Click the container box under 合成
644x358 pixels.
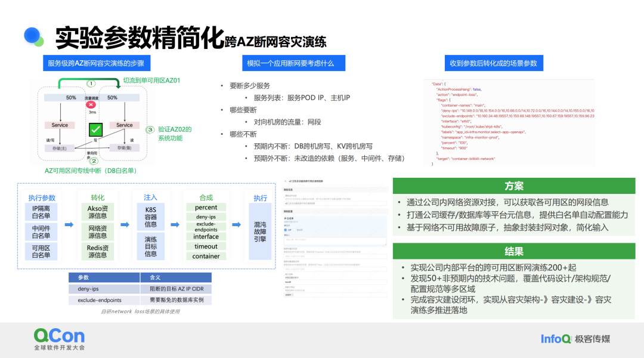(206, 256)
